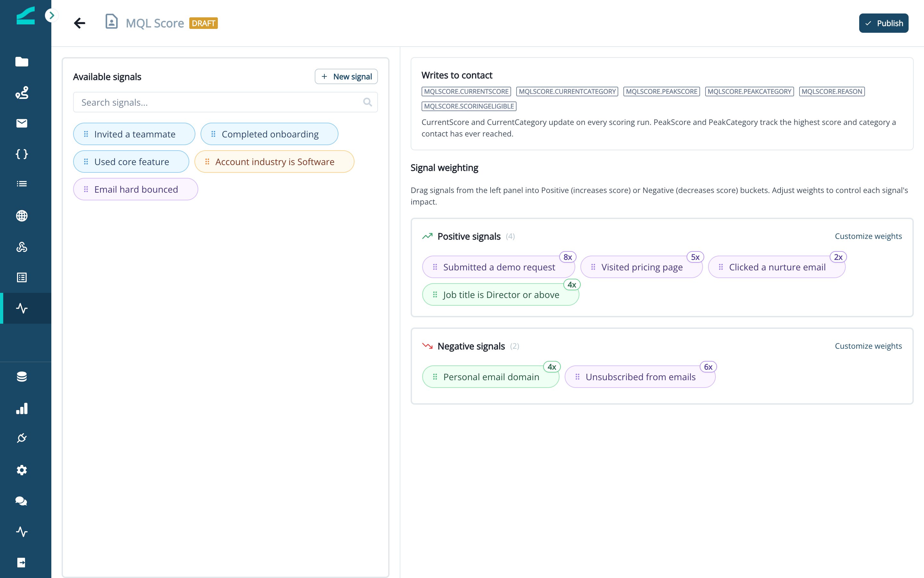Screen dimensions: 924x578
Task: Open the plug integrations icon
Action: (x=22, y=438)
